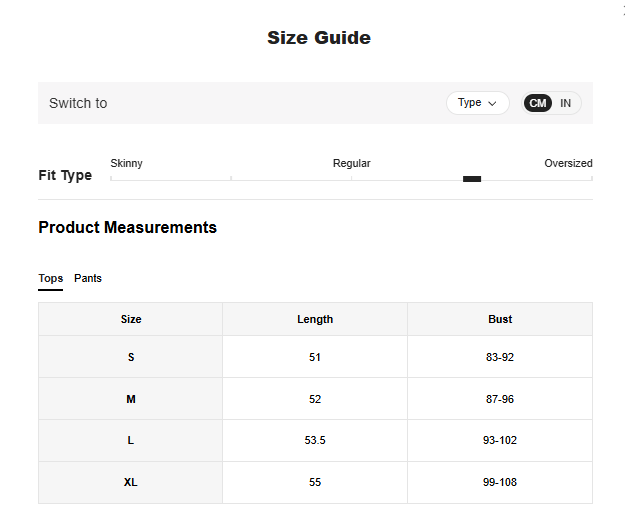Click the 53.5 length value
The height and width of the screenshot is (510, 625).
pyautogui.click(x=315, y=440)
